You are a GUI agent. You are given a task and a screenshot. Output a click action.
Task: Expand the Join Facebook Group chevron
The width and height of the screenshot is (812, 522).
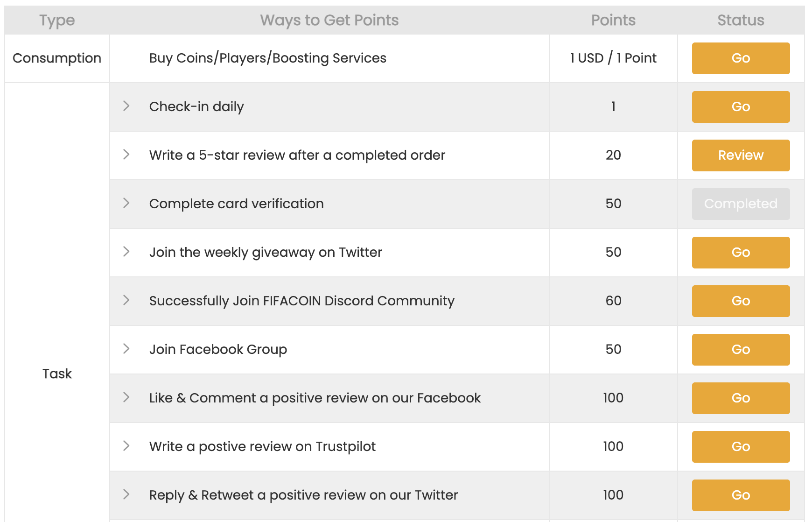(x=126, y=349)
